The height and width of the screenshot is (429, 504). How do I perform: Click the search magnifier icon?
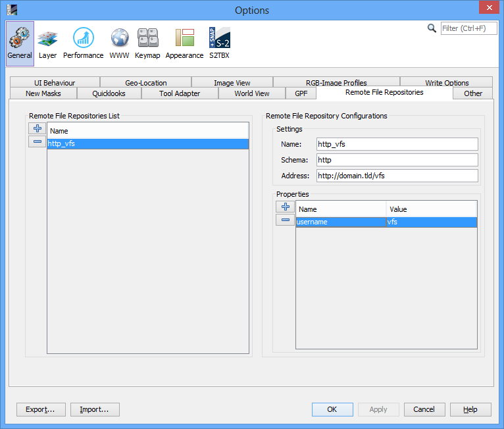[432, 28]
